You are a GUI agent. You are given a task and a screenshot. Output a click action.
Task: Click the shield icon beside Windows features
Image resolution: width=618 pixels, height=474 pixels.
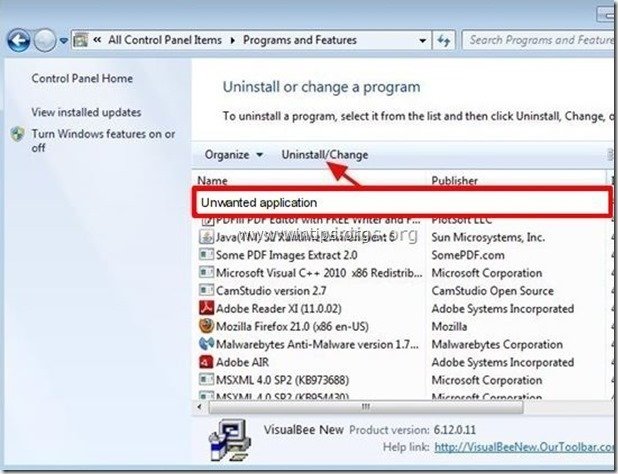point(18,134)
